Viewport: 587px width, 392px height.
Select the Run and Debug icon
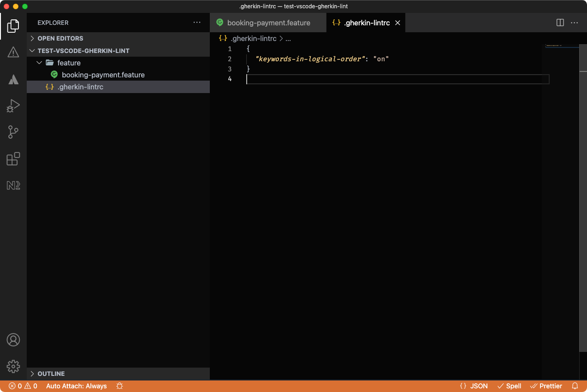click(13, 105)
